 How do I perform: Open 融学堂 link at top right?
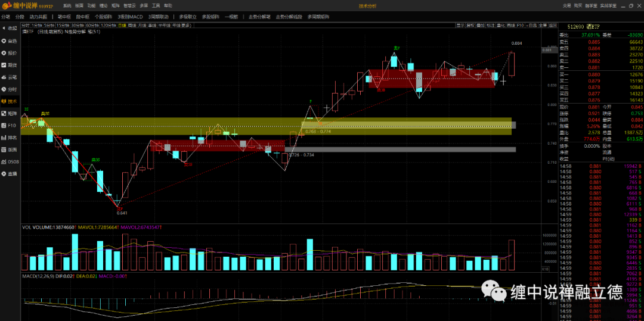[x=591, y=6]
